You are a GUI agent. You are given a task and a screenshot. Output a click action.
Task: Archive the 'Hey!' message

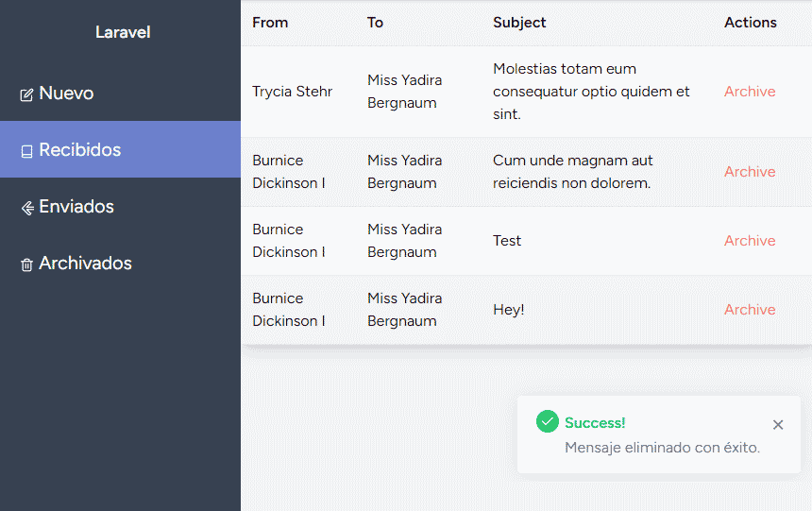750,310
